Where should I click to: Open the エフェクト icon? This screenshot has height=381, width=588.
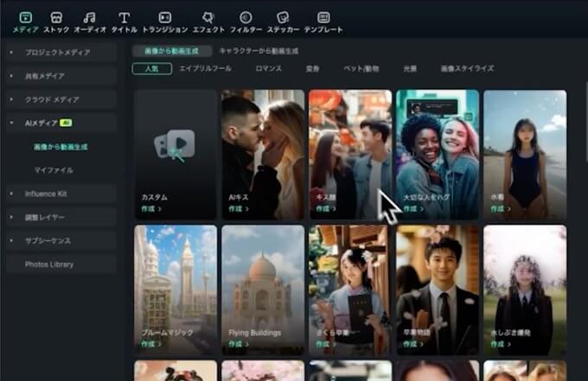pyautogui.click(x=208, y=17)
